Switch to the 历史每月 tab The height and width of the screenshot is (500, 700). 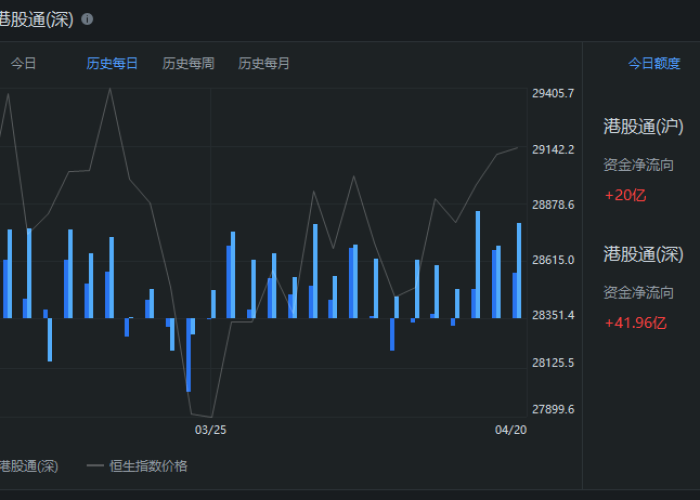coord(263,63)
